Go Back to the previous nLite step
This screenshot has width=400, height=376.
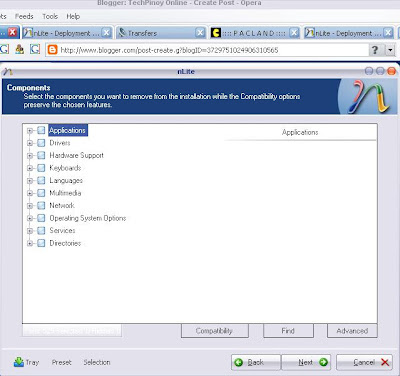tap(256, 362)
